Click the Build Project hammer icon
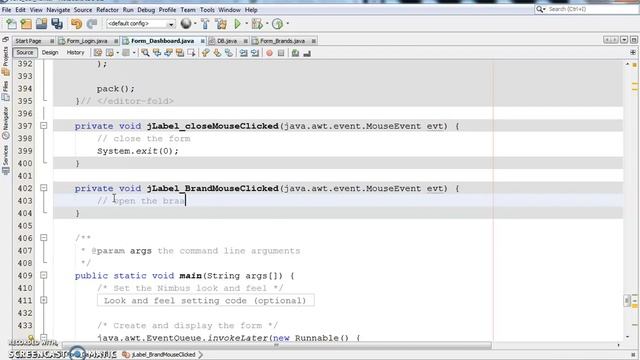The width and height of the screenshot is (640, 360). 205,24
